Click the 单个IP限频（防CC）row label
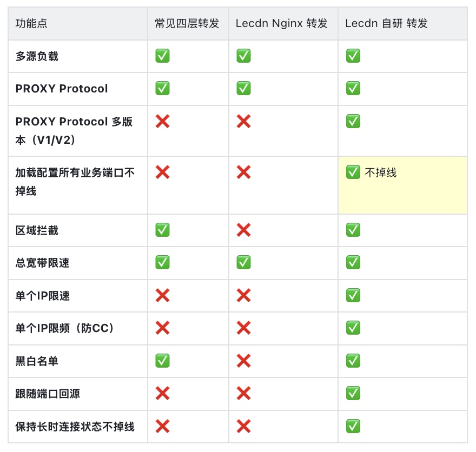 point(65,328)
